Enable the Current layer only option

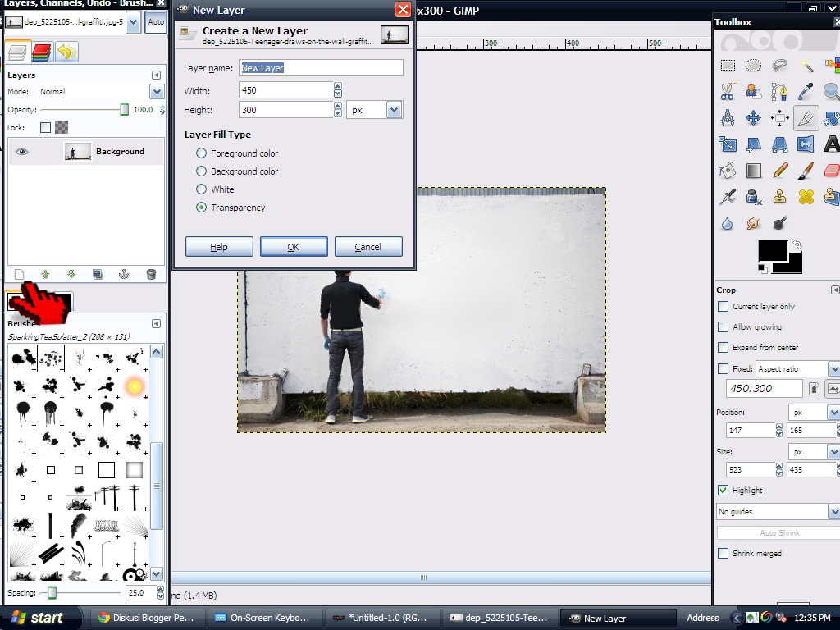724,307
